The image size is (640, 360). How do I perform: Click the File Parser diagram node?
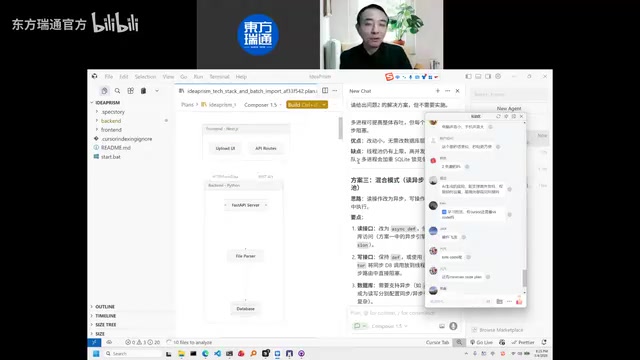coord(245,256)
